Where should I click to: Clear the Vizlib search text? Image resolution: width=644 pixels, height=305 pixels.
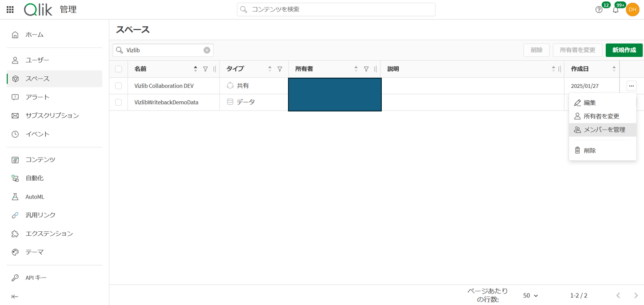click(207, 50)
